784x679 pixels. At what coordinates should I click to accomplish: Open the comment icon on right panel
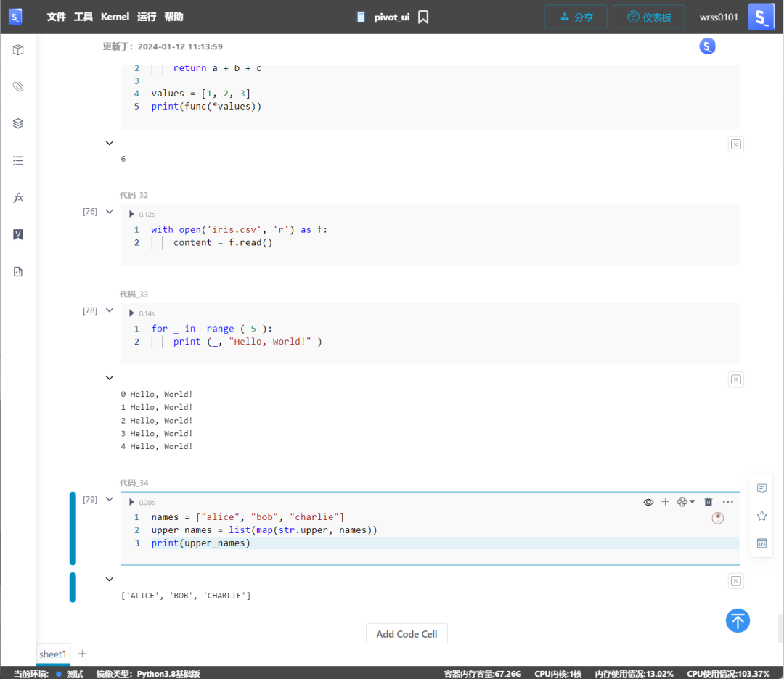(x=761, y=488)
